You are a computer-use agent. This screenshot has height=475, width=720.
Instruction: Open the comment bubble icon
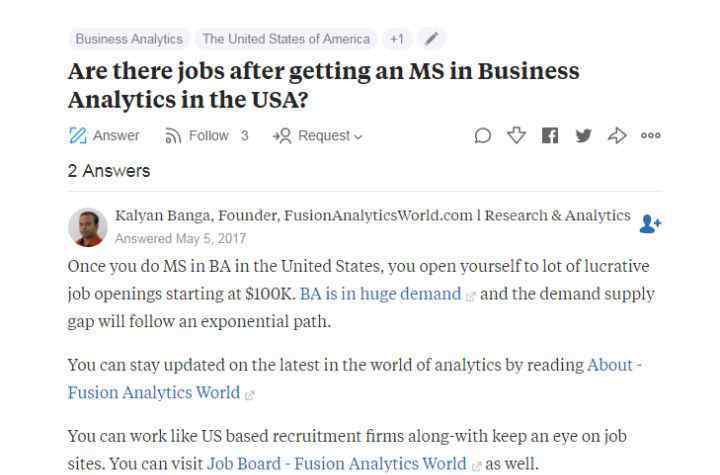[x=483, y=136]
